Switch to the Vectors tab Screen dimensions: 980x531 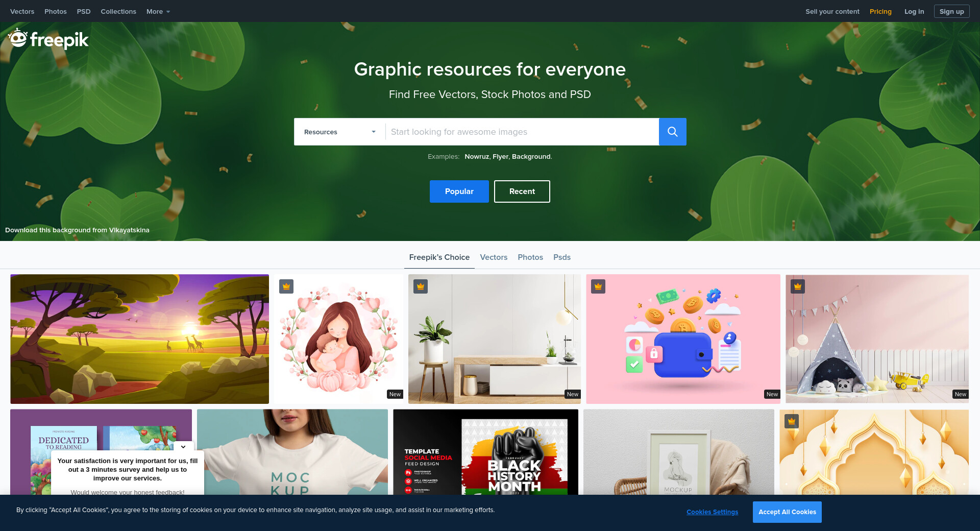[494, 257]
